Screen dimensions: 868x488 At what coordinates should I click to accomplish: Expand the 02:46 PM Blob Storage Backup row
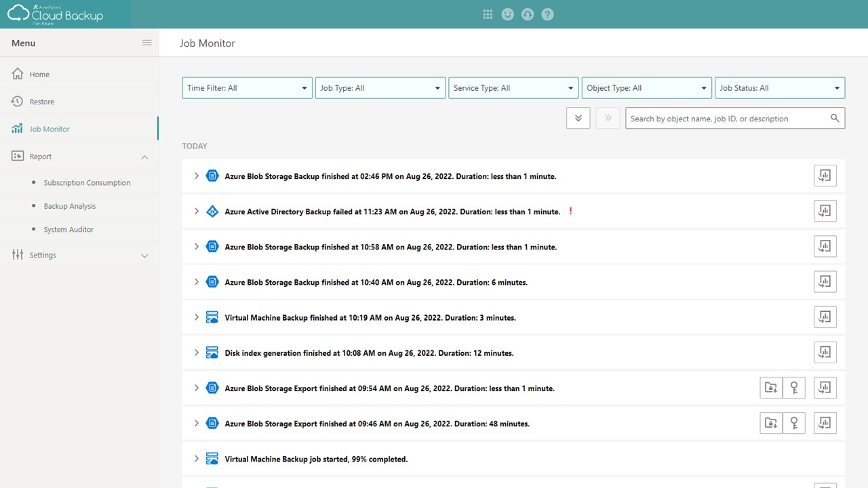[x=197, y=176]
